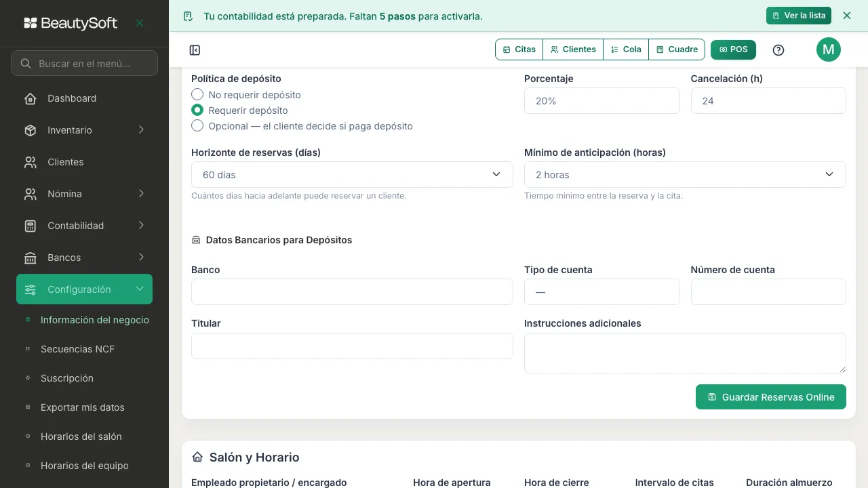868x488 pixels.
Task: Open Tipo de cuenta dropdown
Action: (x=602, y=292)
